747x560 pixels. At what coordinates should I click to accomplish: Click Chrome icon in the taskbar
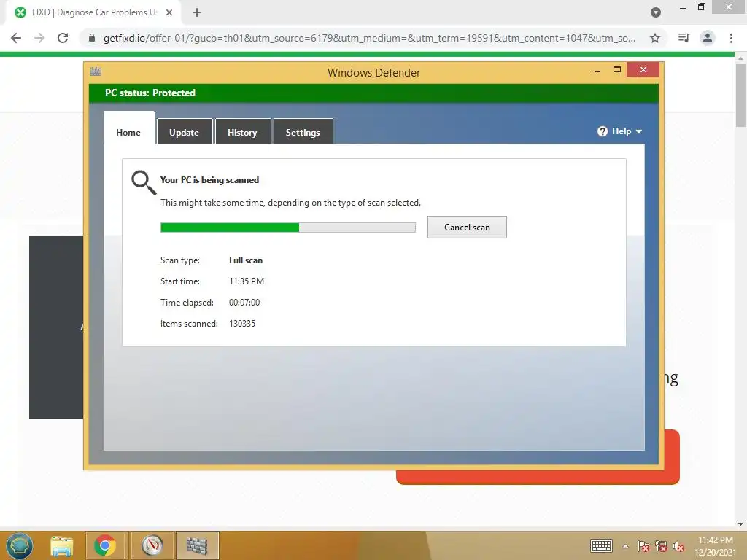click(105, 545)
